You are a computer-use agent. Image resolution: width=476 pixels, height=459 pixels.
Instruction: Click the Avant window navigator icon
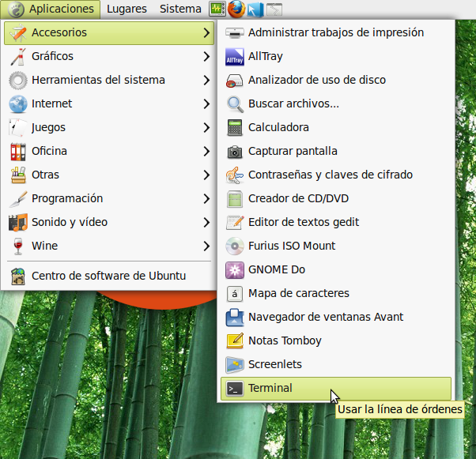[235, 318]
